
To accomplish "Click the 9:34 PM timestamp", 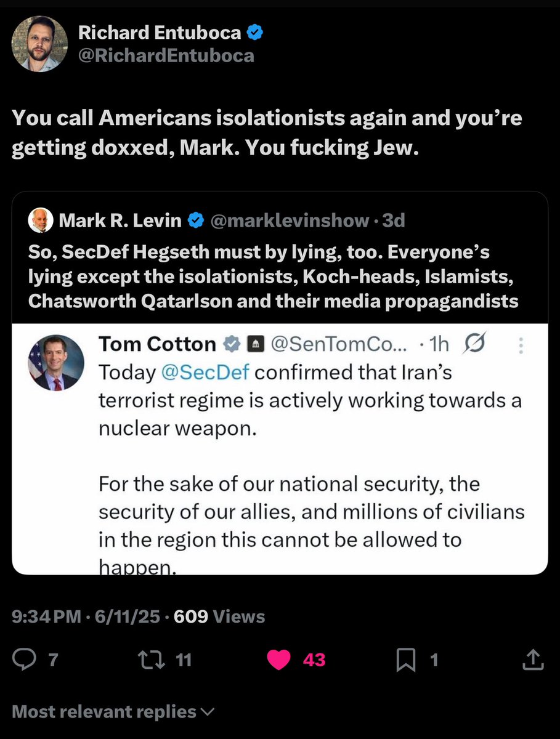I will [x=47, y=616].
